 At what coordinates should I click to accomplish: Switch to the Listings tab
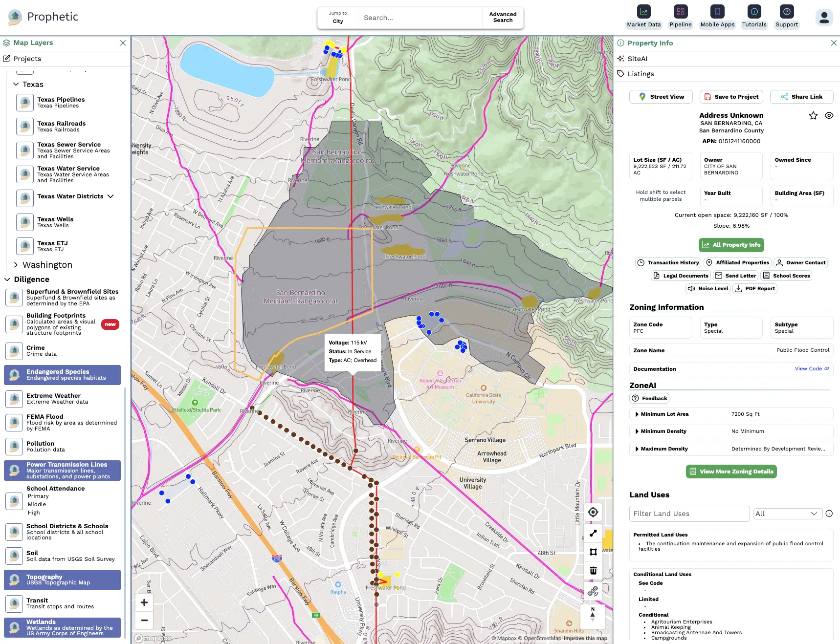click(x=641, y=74)
